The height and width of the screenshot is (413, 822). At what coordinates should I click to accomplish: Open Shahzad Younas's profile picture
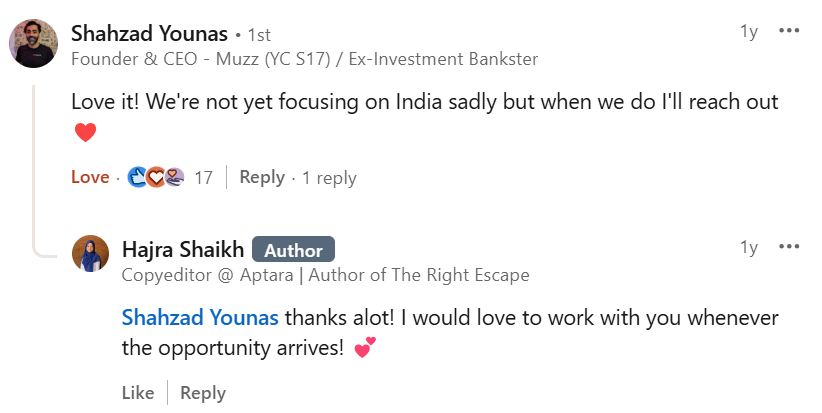point(34,44)
